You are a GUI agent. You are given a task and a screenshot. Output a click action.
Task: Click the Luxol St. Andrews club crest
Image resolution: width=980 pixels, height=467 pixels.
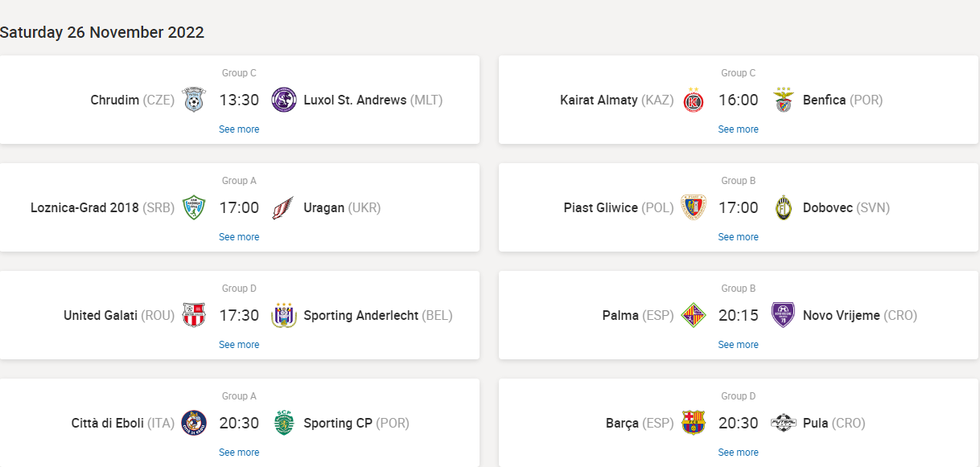pos(284,100)
